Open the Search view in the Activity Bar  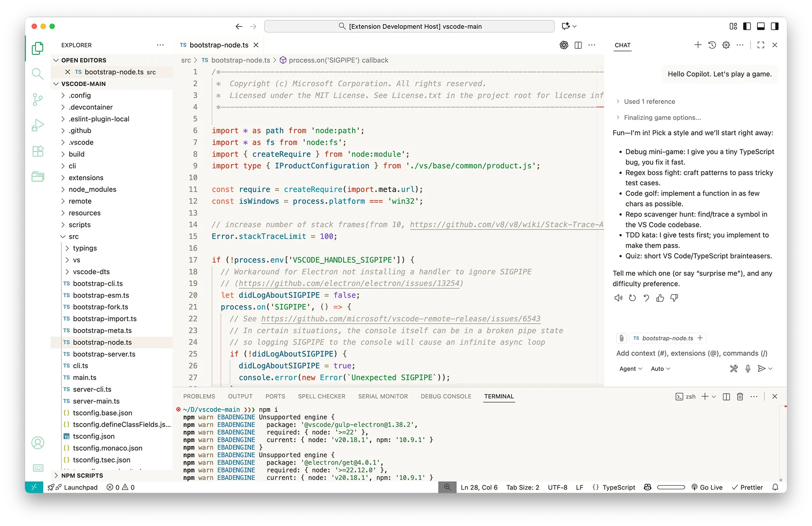[37, 74]
